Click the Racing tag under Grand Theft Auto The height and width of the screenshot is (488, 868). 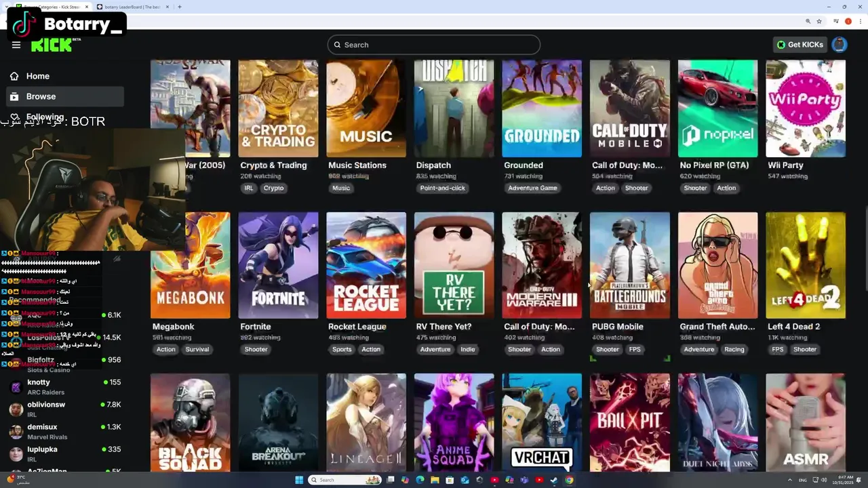[x=734, y=350]
